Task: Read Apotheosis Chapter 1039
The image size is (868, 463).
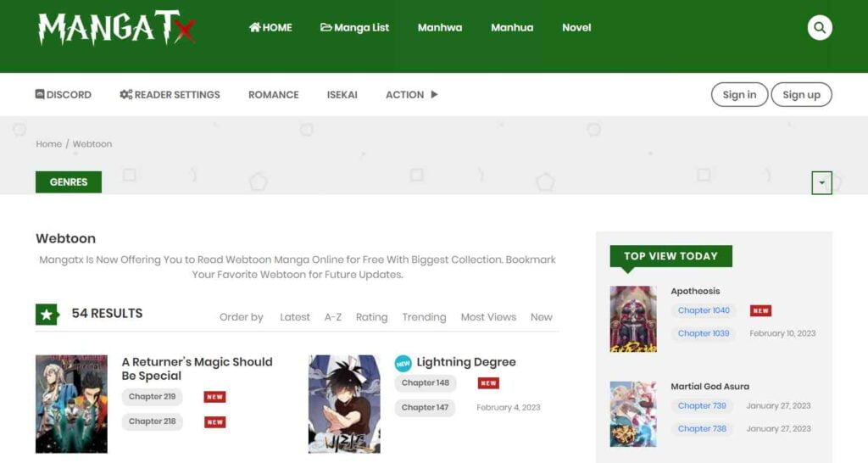Action: click(704, 333)
